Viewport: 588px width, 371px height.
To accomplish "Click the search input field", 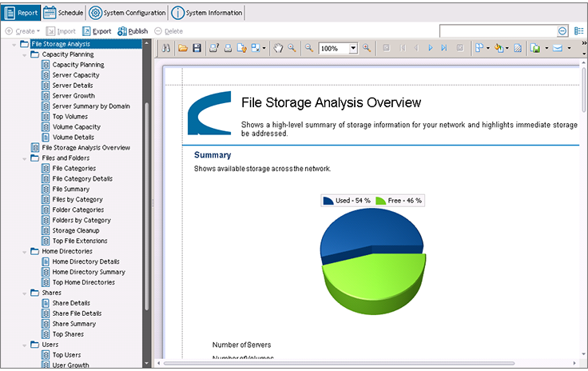I will pyautogui.click(x=499, y=30).
